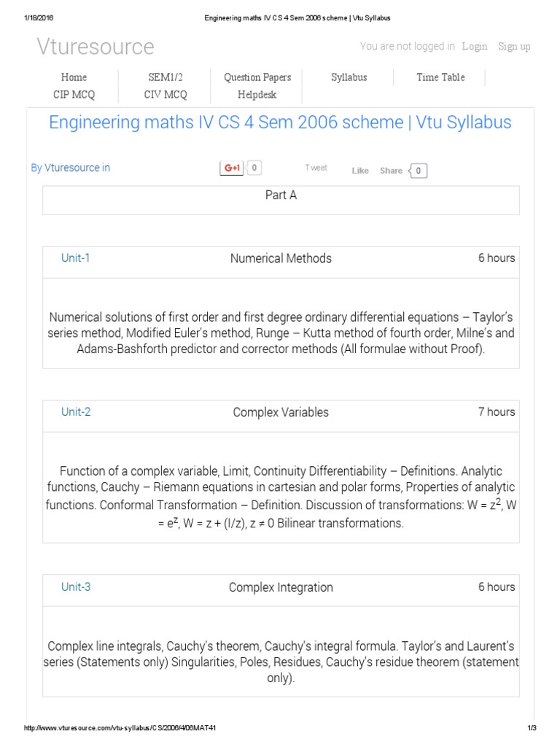Open the Time Table page
Screen dimensions: 560x747
click(x=440, y=77)
